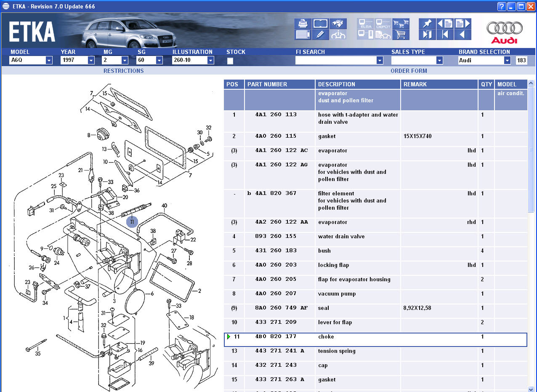
Task: Go to the previous page icon
Action: 445,24
